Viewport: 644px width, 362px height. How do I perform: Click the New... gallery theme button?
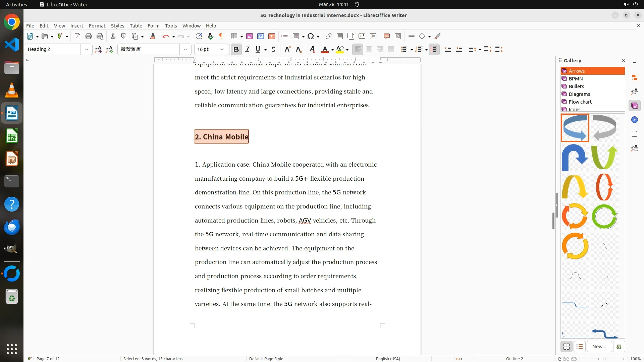599,347
